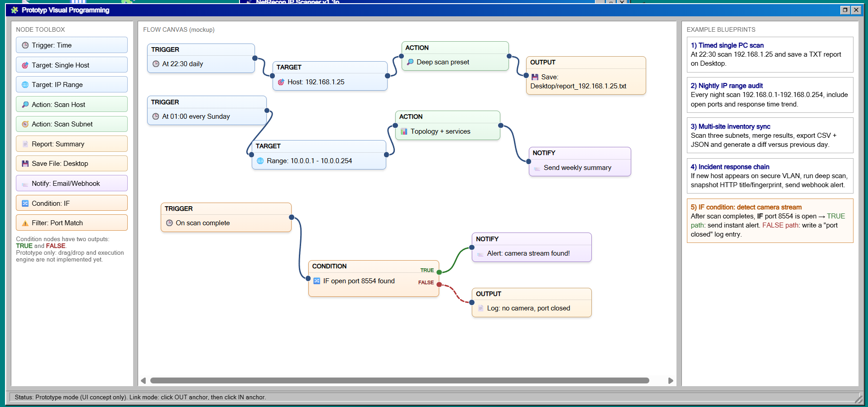Click the globe icon on Target: IP Range
This screenshot has height=407, width=868.
pos(25,85)
